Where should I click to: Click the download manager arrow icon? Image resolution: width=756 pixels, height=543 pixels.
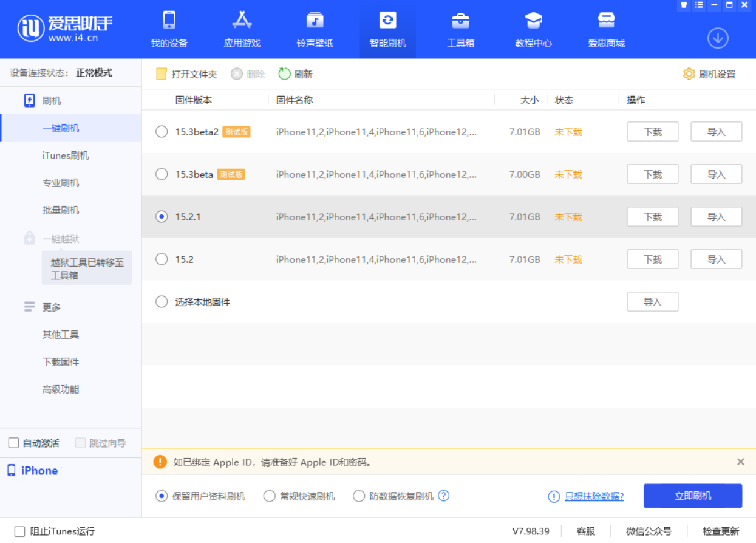[x=718, y=38]
